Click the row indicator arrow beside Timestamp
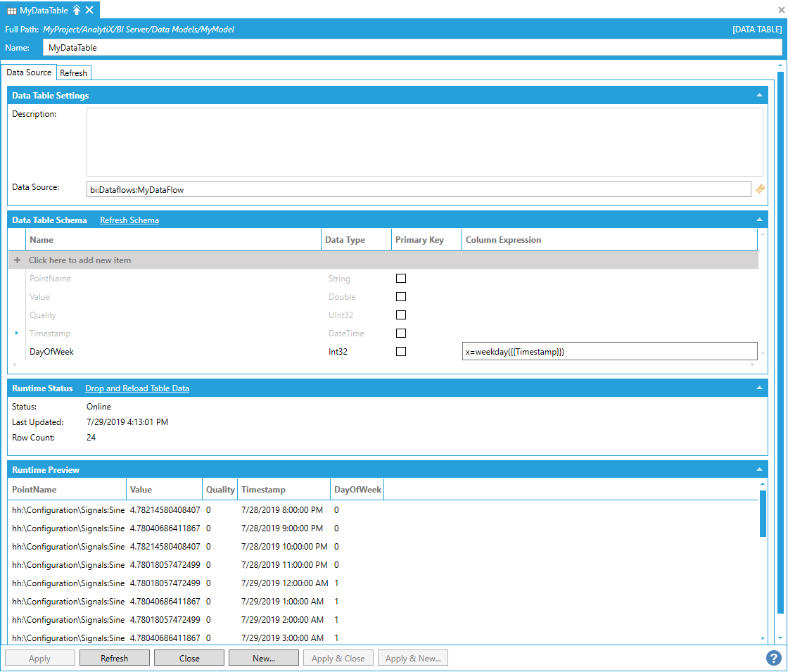 [17, 333]
